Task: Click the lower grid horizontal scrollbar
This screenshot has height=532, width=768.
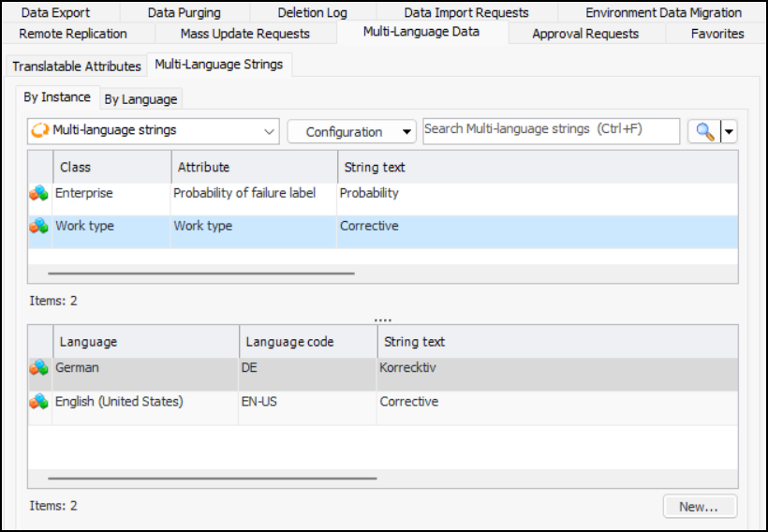Action: [212, 479]
